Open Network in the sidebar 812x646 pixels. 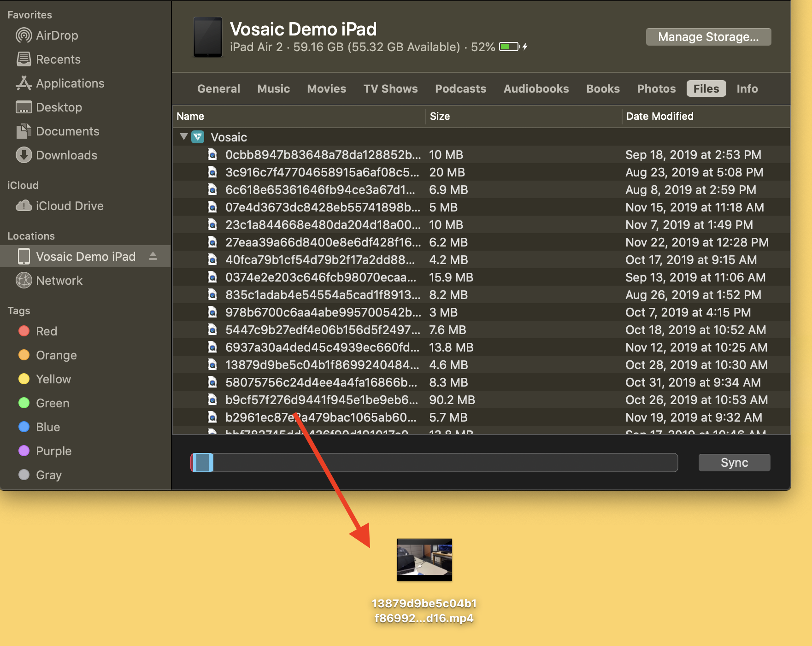click(x=49, y=281)
